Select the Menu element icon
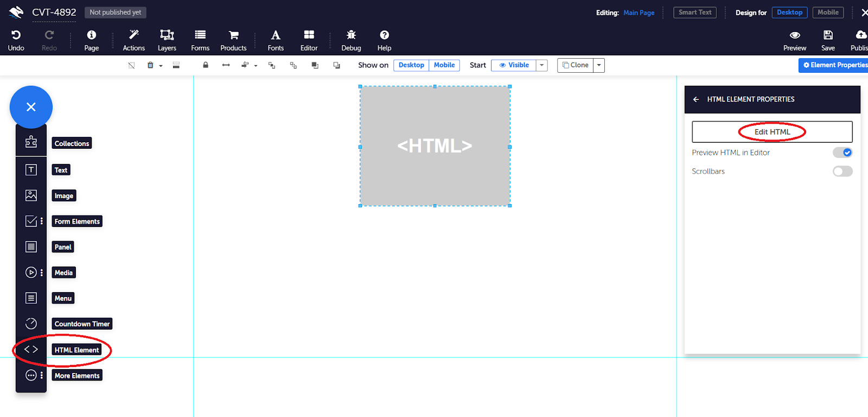This screenshot has height=417, width=868. (31, 298)
